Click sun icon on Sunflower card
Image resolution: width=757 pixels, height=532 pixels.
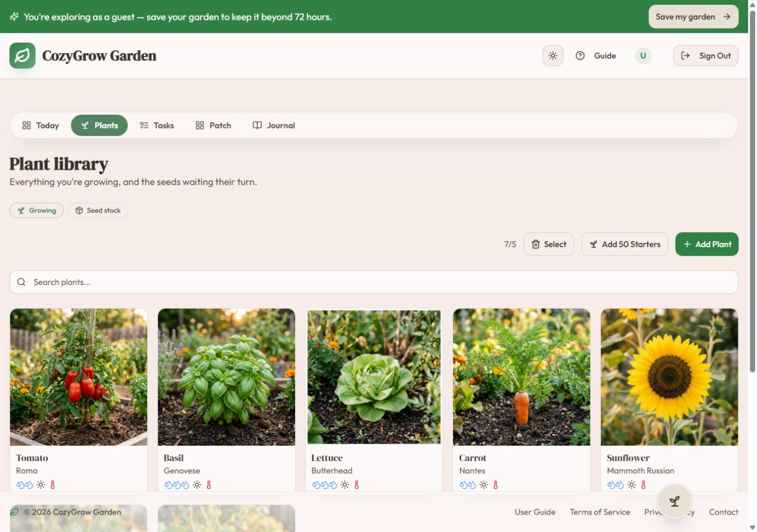pos(631,485)
